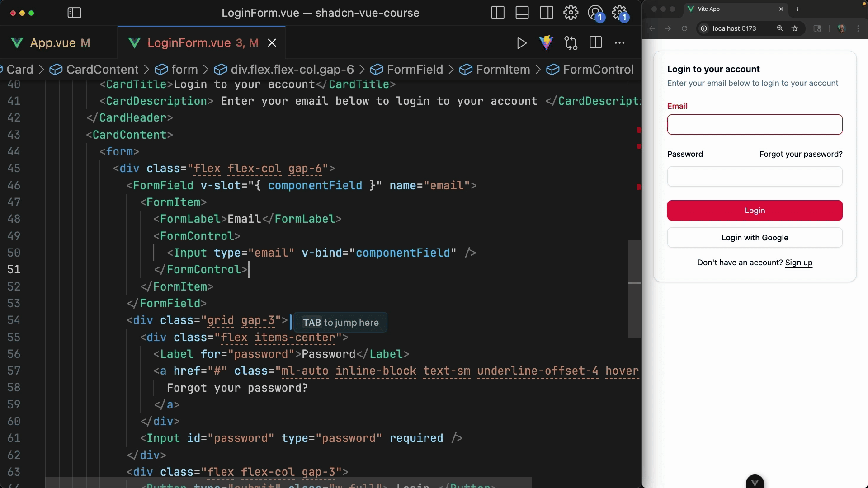Image resolution: width=868 pixels, height=488 pixels.
Task: Click the TAB to jump here hint
Action: (x=340, y=323)
